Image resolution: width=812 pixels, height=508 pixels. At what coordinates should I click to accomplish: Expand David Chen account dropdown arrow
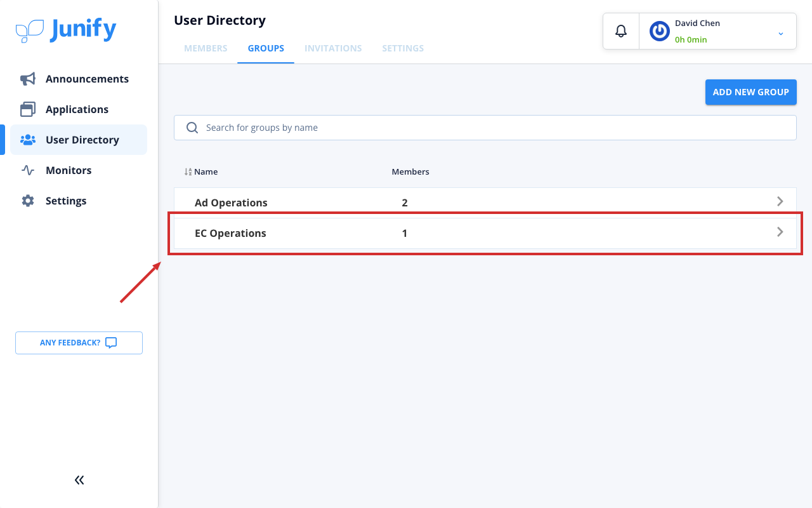[781, 33]
